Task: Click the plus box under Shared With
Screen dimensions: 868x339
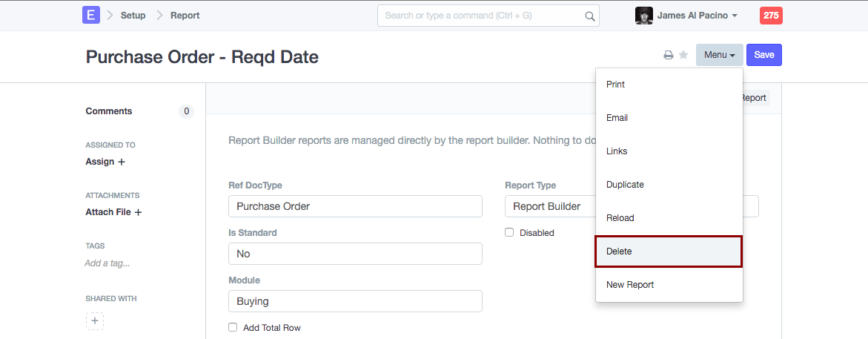Action: (x=95, y=320)
